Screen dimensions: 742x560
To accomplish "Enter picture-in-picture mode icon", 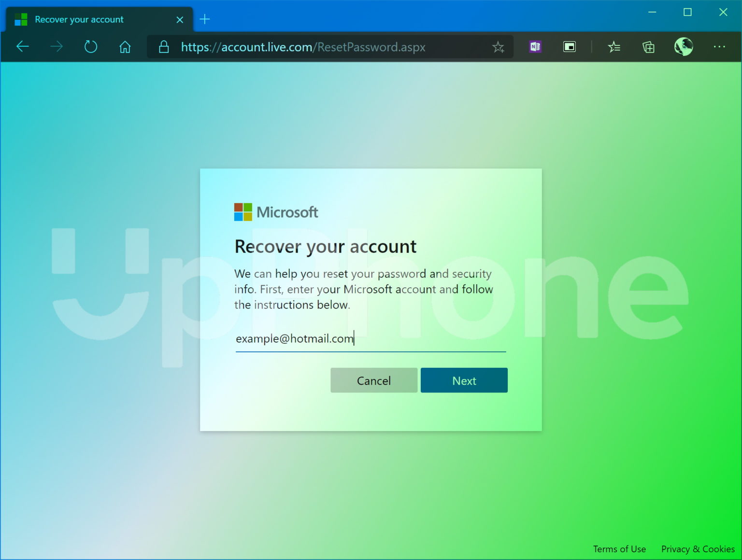I will click(570, 46).
